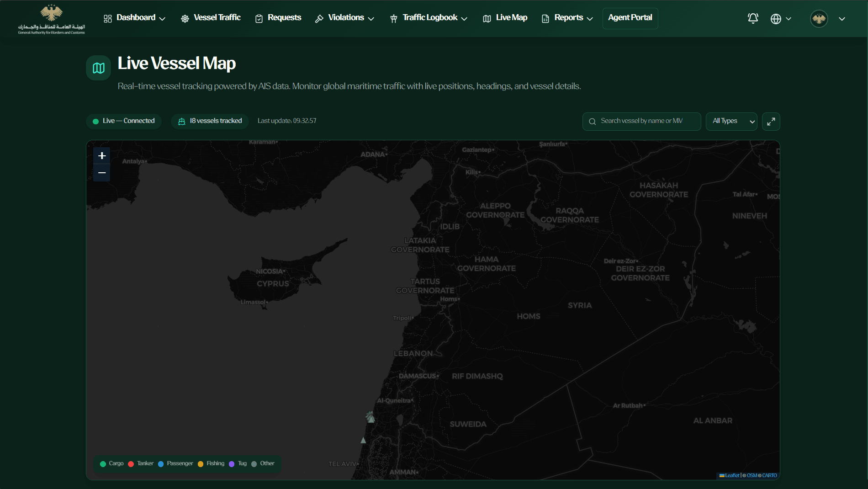Click the Fishing legend label

[x=216, y=464]
